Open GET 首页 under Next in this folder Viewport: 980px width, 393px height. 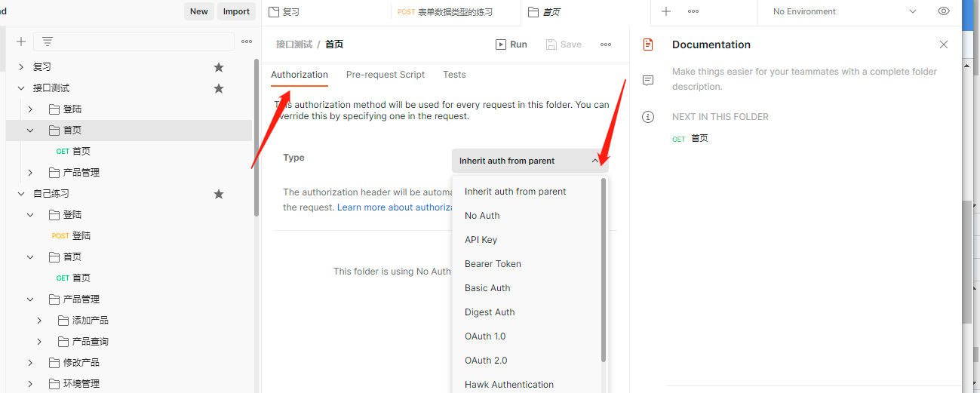[x=690, y=138]
